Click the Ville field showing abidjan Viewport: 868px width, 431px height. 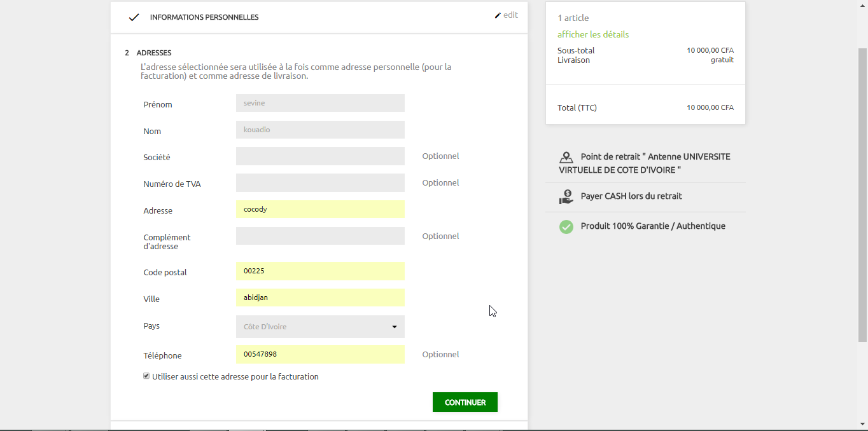click(x=320, y=298)
